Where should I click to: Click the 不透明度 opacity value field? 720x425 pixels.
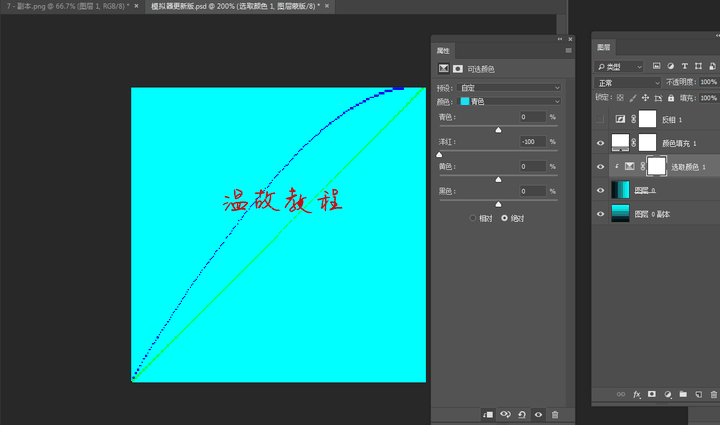coord(709,82)
